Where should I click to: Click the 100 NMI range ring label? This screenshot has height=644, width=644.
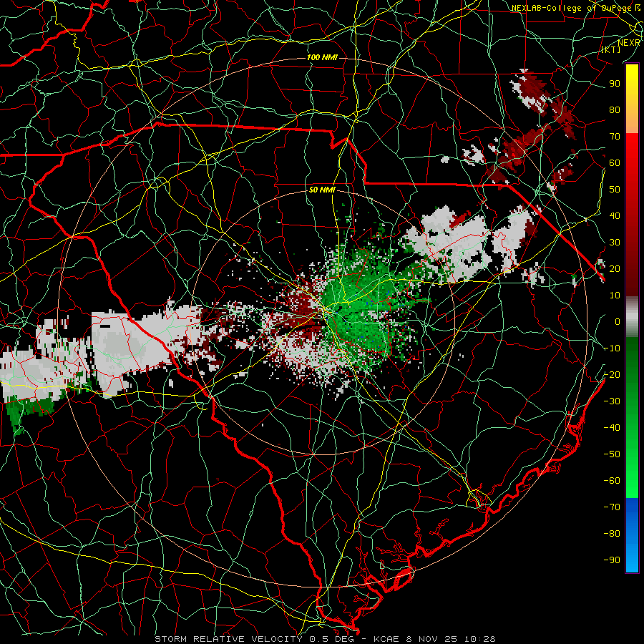tap(322, 57)
